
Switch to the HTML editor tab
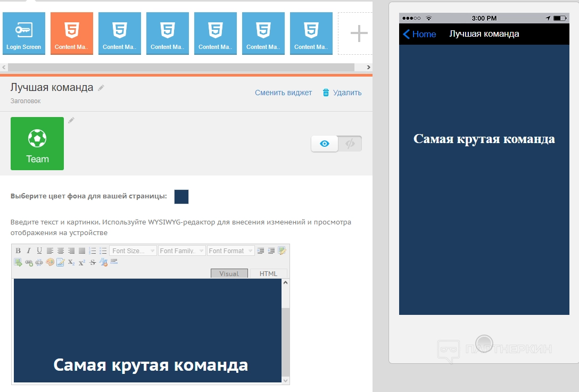pos(268,273)
